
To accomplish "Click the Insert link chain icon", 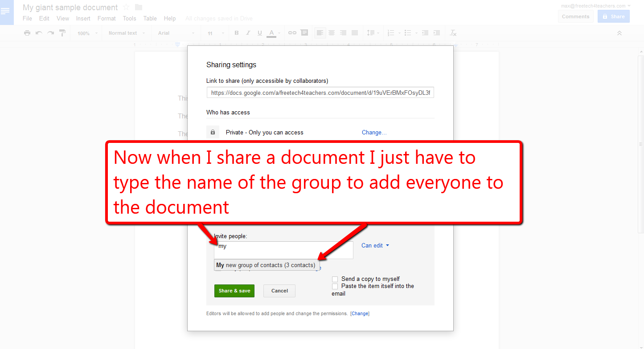I will tap(292, 33).
